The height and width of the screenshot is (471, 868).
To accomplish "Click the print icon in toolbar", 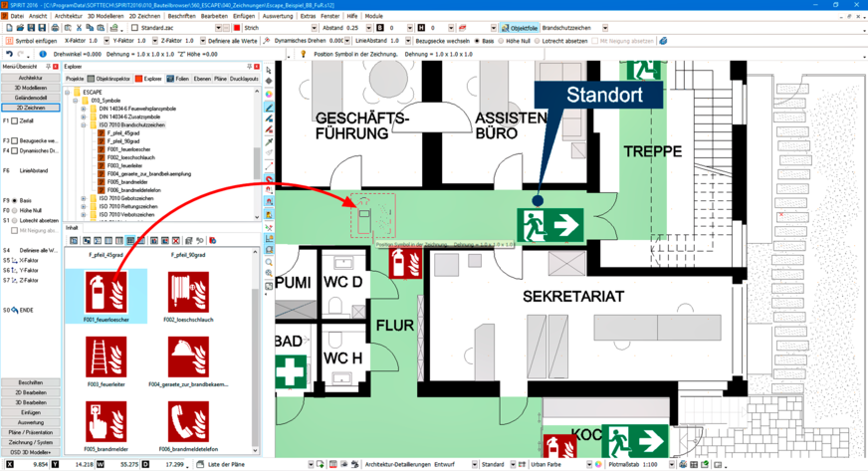I will click(x=55, y=28).
